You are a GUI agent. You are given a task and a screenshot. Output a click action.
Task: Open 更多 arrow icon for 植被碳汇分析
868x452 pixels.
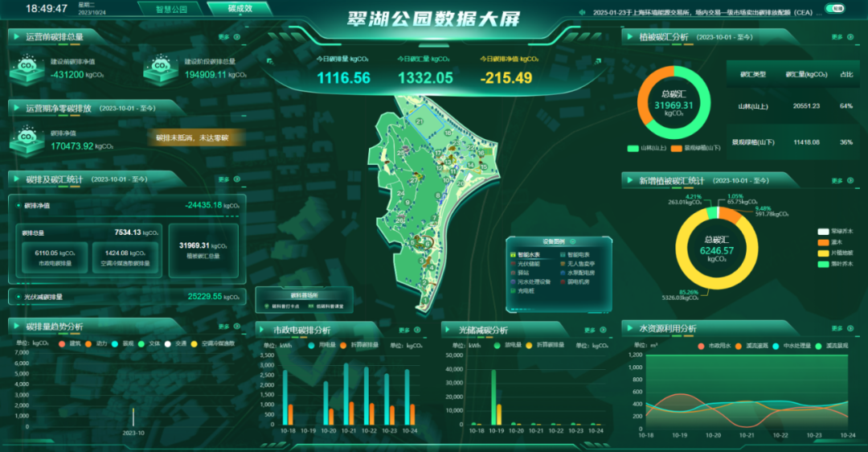click(x=850, y=37)
